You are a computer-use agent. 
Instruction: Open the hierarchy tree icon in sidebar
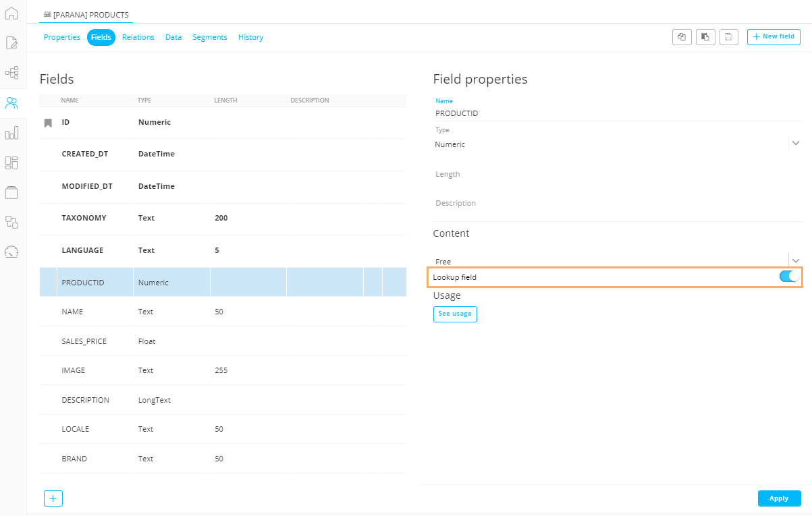click(x=11, y=73)
